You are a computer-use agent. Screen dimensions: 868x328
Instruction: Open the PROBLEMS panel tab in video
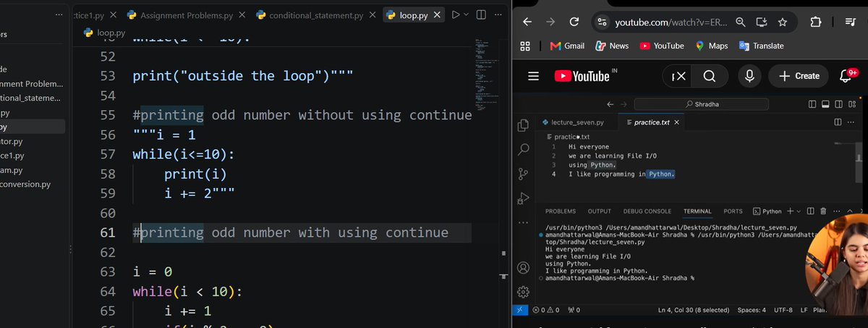tap(561, 211)
